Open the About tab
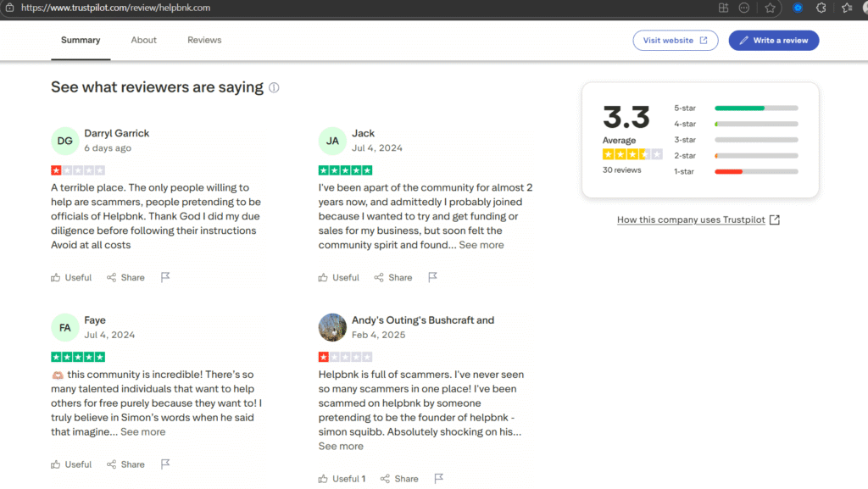The height and width of the screenshot is (489, 868). tap(144, 40)
